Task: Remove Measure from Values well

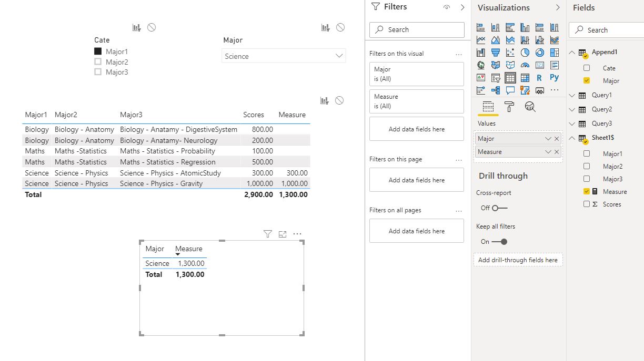Action: pyautogui.click(x=557, y=152)
